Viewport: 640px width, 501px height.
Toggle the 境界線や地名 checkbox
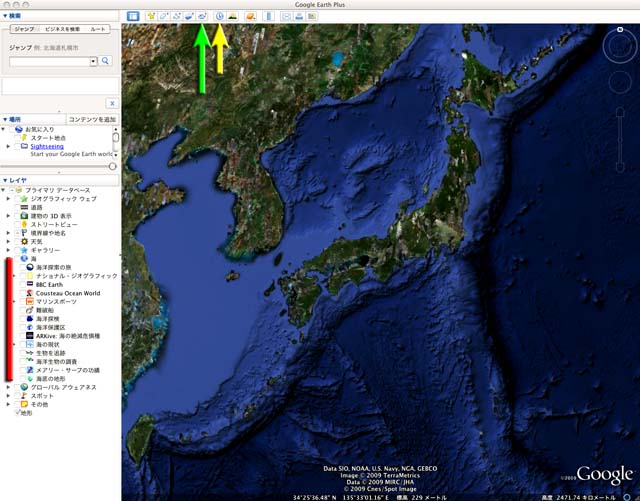tap(17, 233)
